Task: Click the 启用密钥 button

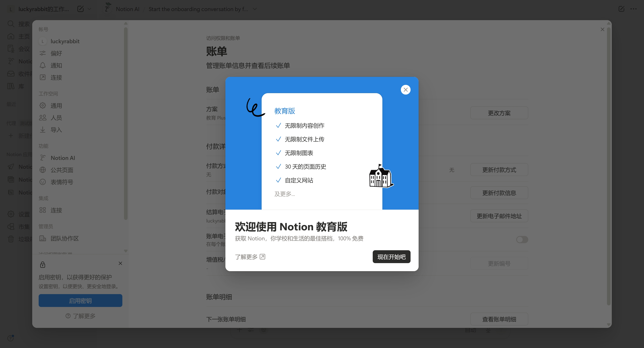Action: pos(80,301)
